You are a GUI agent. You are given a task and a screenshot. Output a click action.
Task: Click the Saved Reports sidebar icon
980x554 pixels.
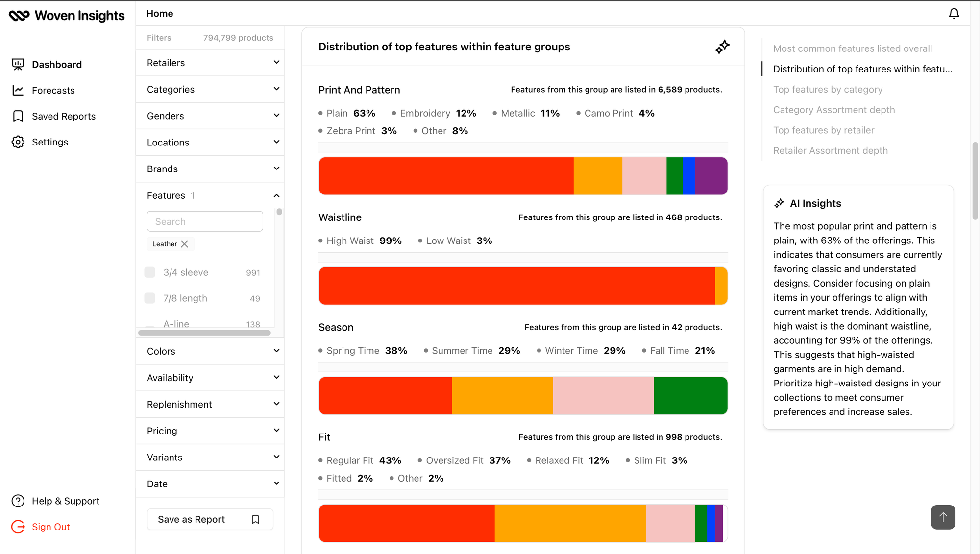[x=18, y=116]
